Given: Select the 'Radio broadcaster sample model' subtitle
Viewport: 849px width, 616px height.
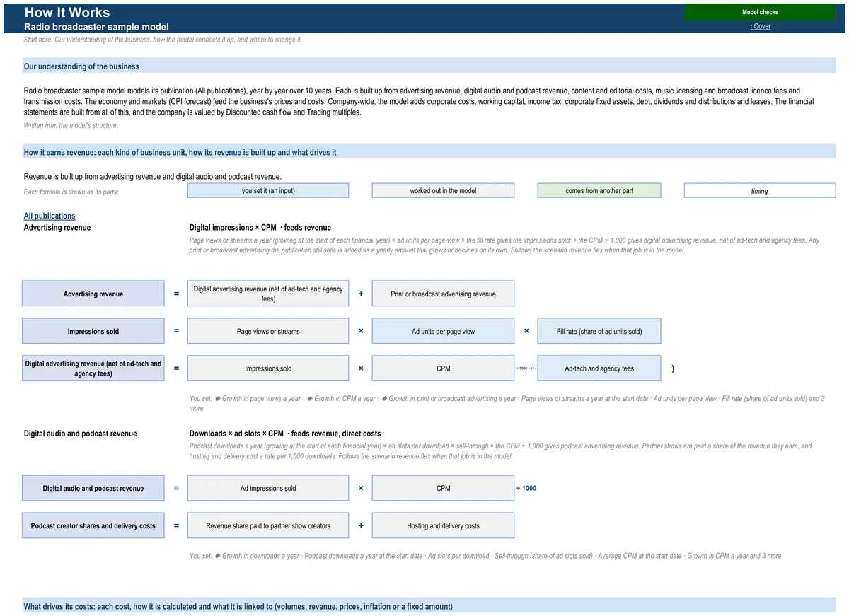Looking at the screenshot, I should [x=96, y=27].
